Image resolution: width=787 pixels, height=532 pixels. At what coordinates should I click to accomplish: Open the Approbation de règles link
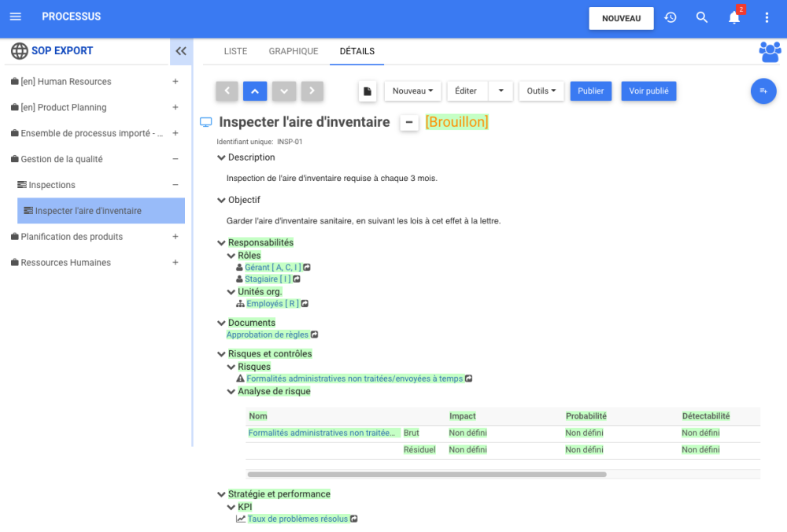click(267, 334)
